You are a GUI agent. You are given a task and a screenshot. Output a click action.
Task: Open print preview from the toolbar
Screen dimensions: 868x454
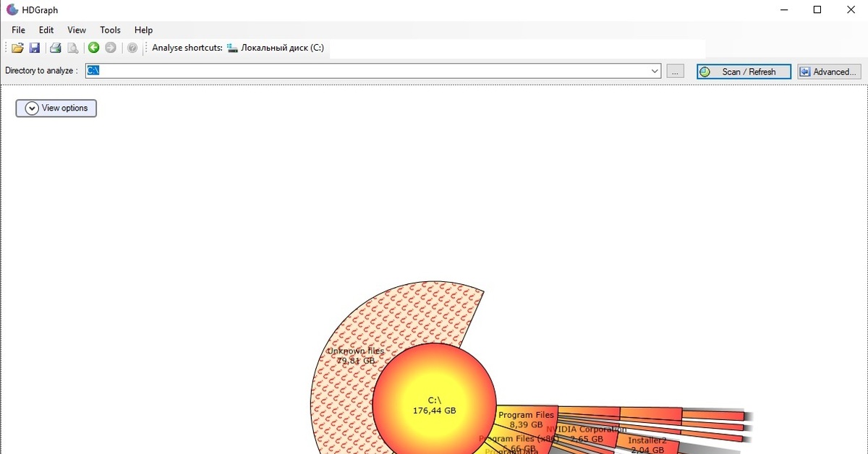pos(72,48)
